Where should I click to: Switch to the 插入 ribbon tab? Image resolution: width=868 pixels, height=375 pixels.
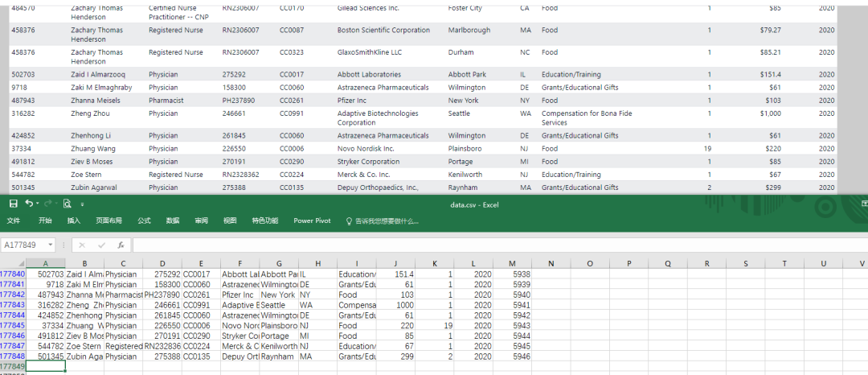74,220
